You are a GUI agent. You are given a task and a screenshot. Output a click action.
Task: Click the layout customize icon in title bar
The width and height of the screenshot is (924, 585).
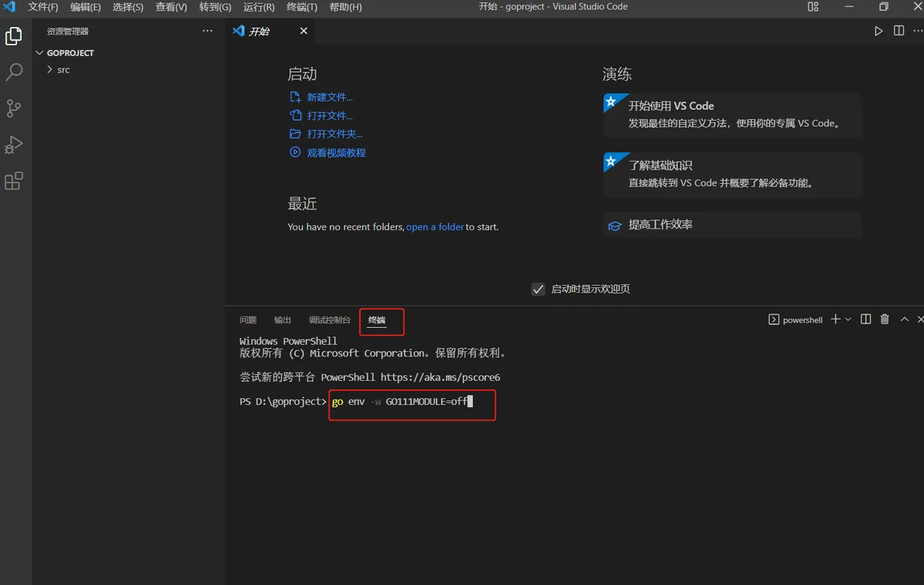[x=813, y=7]
